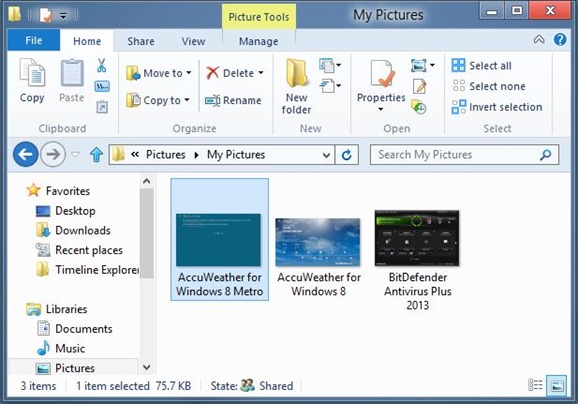
Task: Refresh the My Pictures folder
Action: coord(347,155)
